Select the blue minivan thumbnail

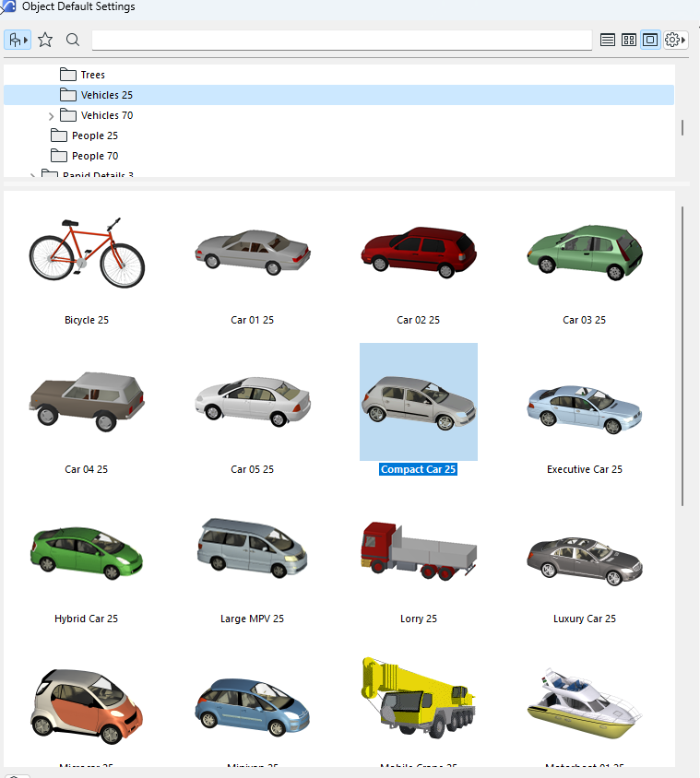point(253,708)
